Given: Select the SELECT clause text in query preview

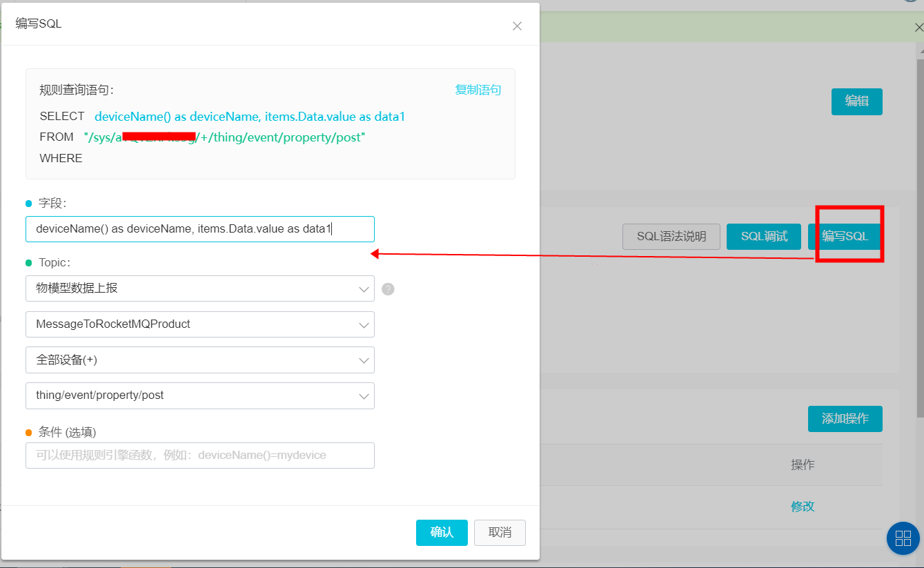Looking at the screenshot, I should coord(250,117).
